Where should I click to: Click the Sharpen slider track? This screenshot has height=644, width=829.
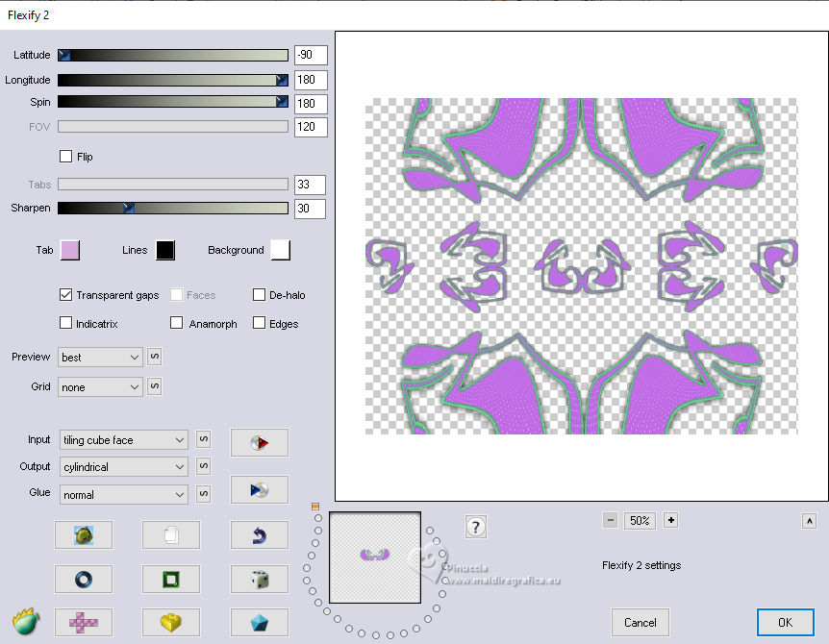[x=173, y=208]
